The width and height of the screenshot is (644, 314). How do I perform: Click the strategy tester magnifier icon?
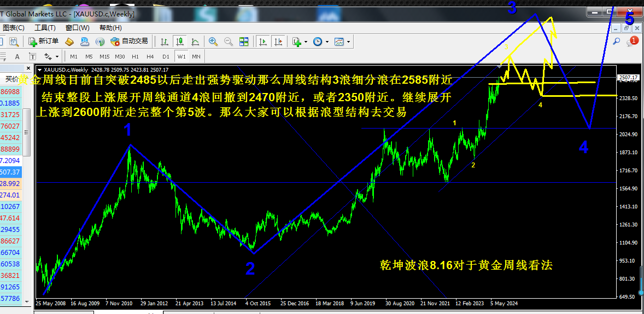14,42
